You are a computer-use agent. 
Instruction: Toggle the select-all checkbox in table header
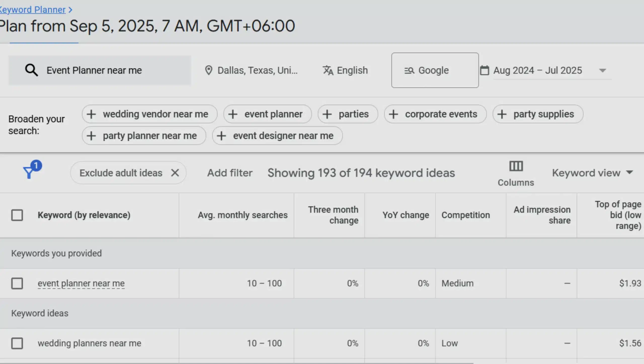click(x=17, y=215)
